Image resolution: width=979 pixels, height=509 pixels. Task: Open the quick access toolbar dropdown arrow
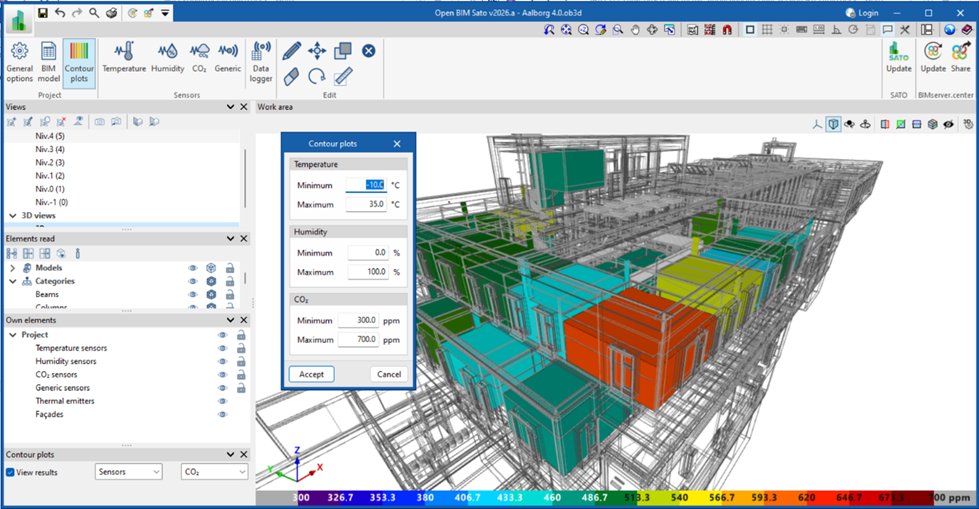[x=165, y=12]
